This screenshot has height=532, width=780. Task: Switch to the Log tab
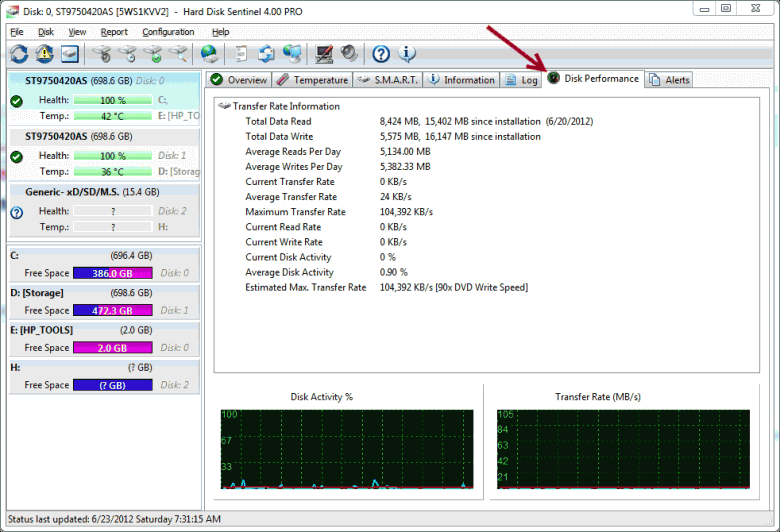pyautogui.click(x=521, y=80)
